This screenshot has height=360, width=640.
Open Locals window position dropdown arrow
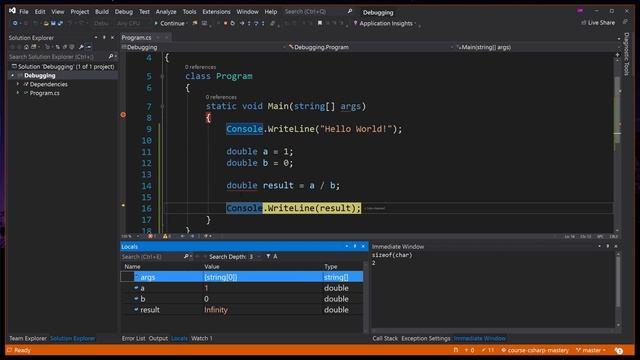point(347,246)
